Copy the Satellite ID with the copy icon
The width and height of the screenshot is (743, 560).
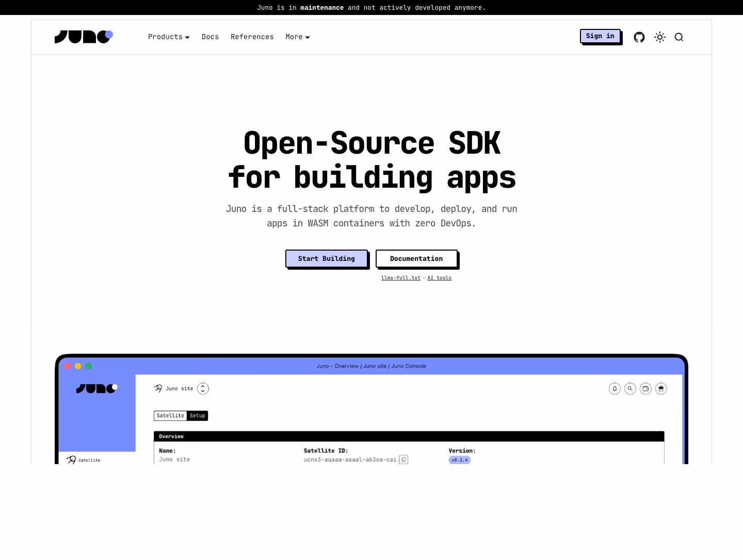click(403, 459)
